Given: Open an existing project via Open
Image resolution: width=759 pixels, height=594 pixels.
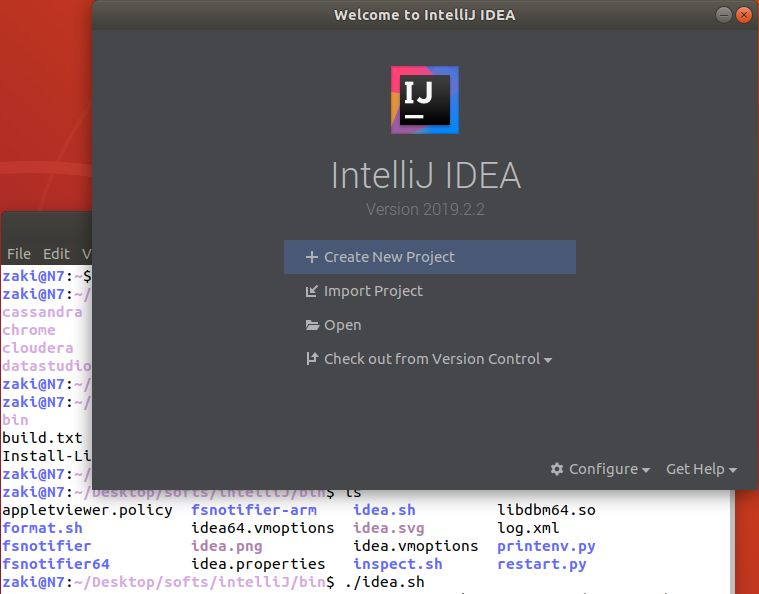Looking at the screenshot, I should click(343, 325).
